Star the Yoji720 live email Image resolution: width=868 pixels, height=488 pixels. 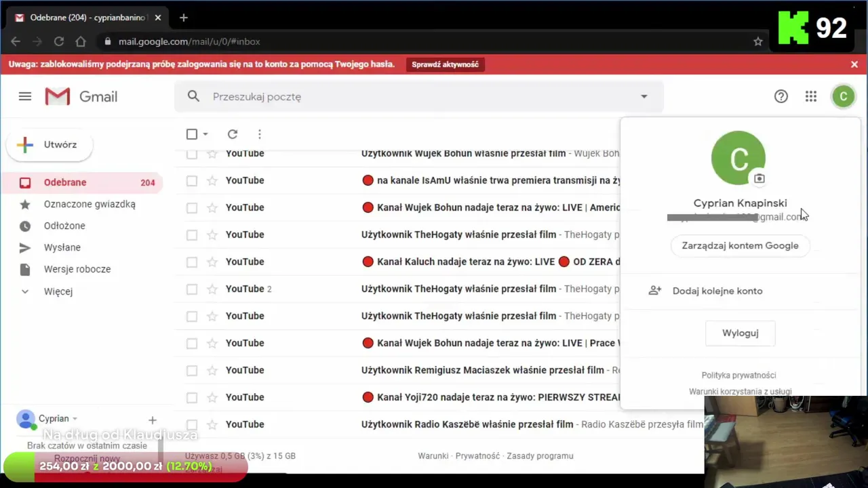212,397
